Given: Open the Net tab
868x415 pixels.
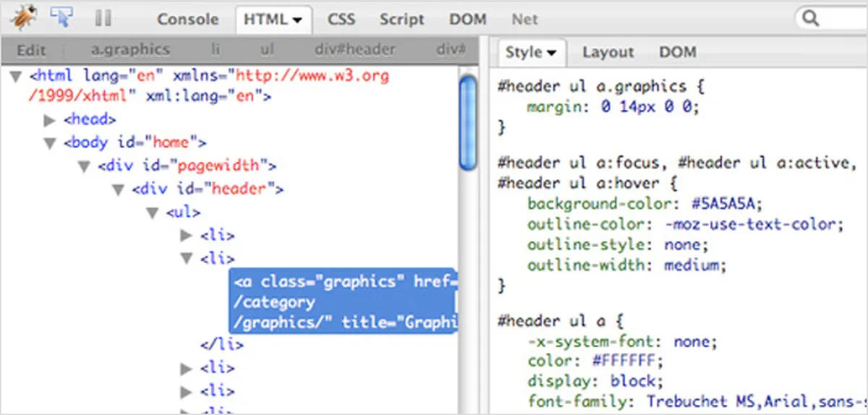Looking at the screenshot, I should pos(525,20).
